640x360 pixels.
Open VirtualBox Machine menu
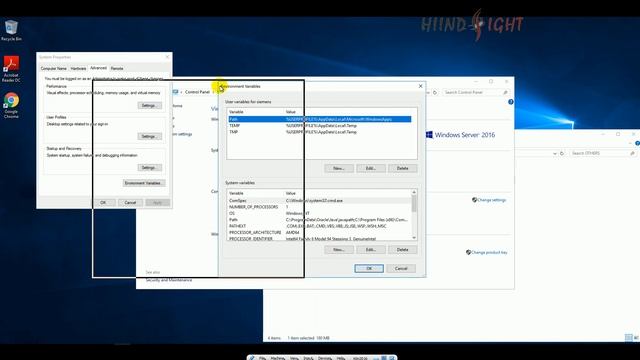point(278,358)
